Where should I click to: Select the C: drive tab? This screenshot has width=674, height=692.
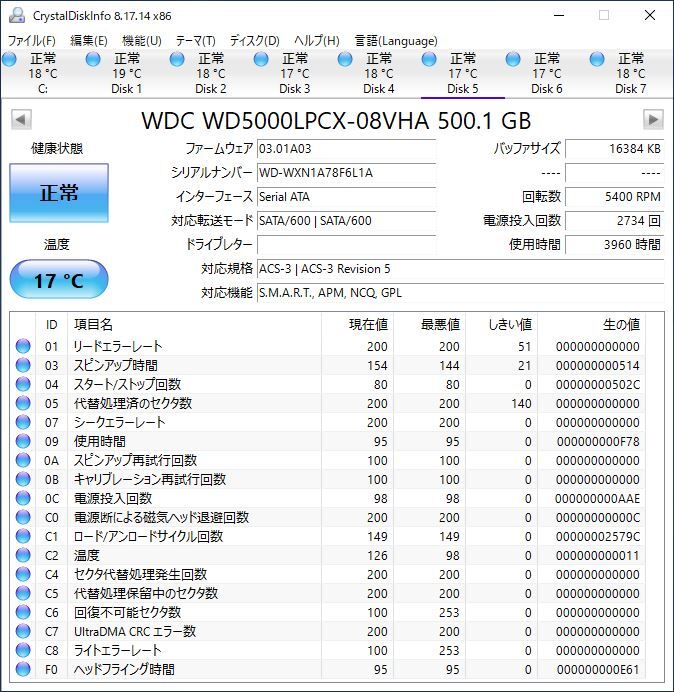click(43, 73)
